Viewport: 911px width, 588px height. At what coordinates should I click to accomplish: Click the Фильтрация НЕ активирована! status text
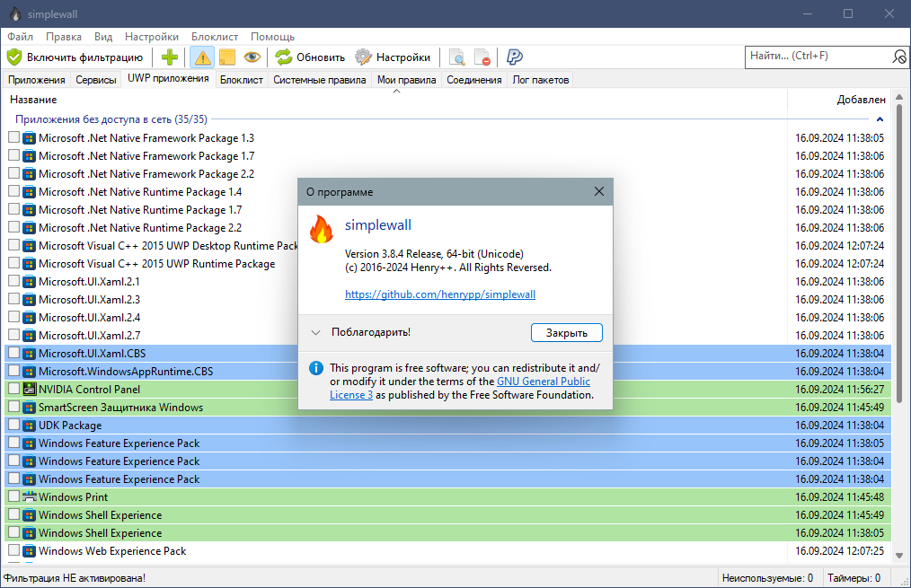75,578
